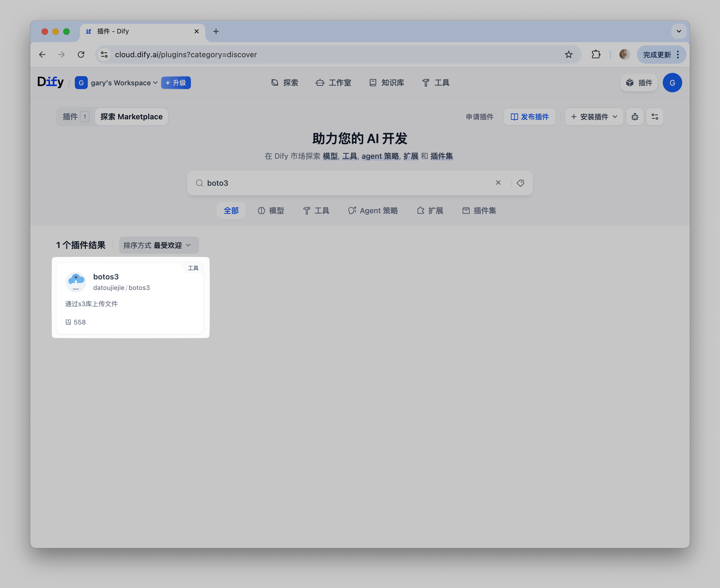Filter by 模型 category tab

[x=271, y=211]
